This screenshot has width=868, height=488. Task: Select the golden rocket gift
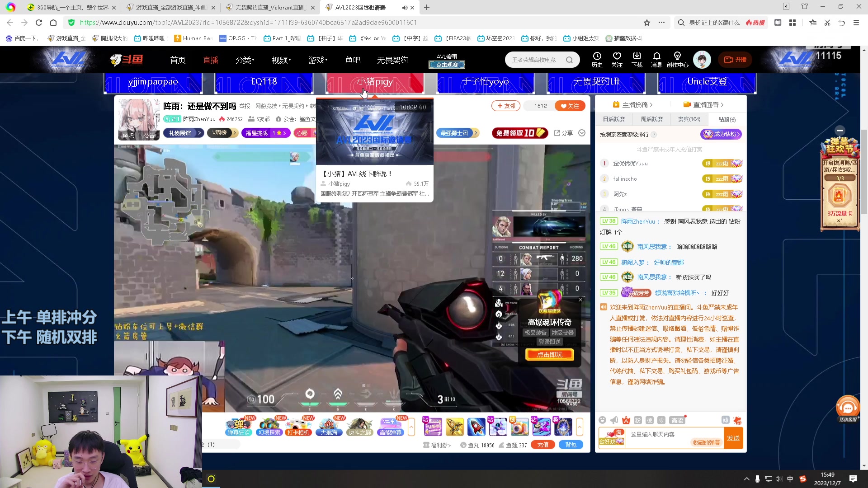point(454,427)
